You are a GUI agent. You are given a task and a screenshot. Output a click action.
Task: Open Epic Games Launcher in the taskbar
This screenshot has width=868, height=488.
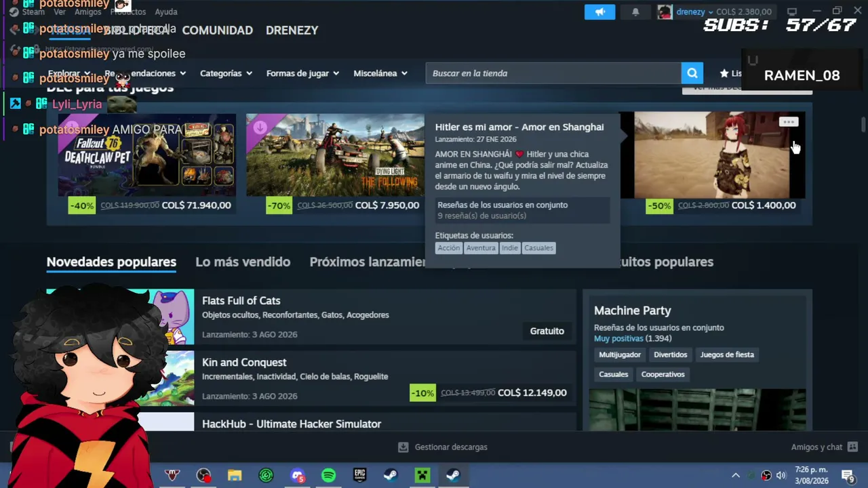pos(359,476)
